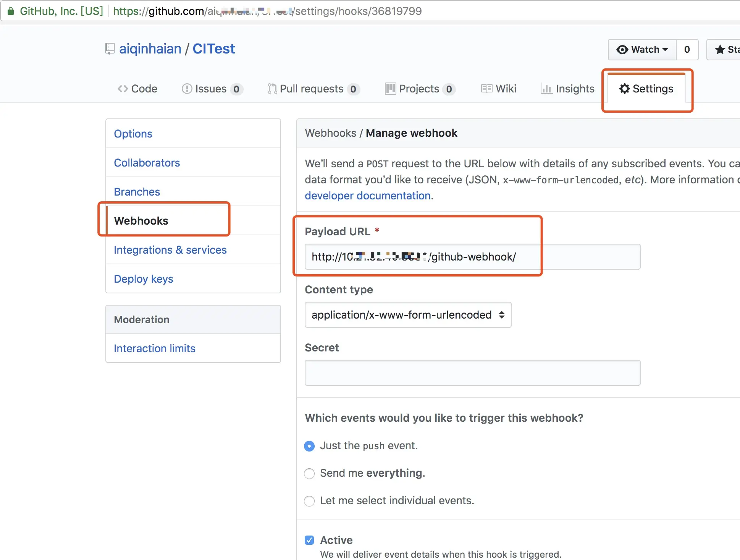Viewport: 740px width, 560px height.
Task: Open the Content type dropdown
Action: (x=407, y=315)
